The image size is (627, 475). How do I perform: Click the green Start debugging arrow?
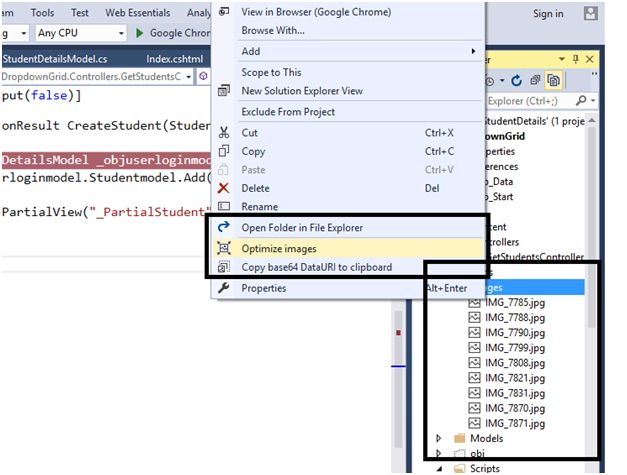coord(139,33)
